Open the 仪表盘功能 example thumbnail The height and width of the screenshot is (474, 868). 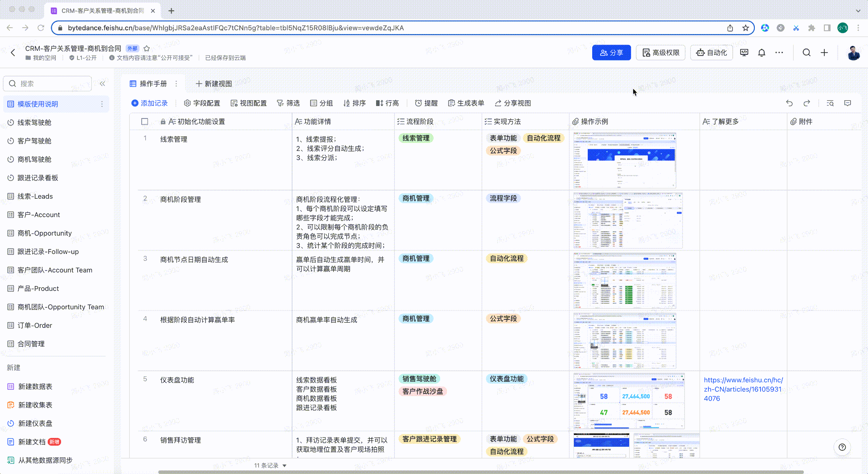point(628,401)
